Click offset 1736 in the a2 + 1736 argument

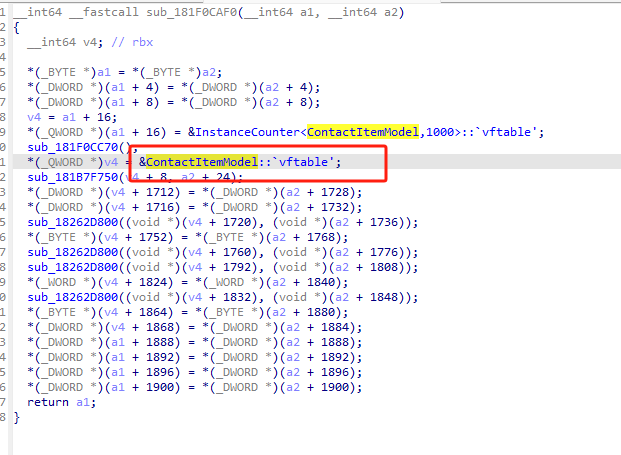click(x=384, y=222)
